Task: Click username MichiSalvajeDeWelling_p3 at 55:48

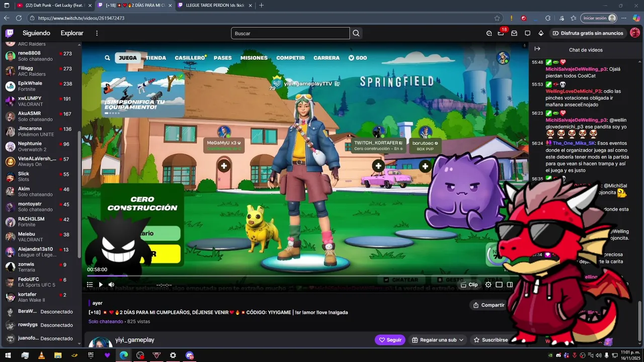Action: [x=576, y=69]
